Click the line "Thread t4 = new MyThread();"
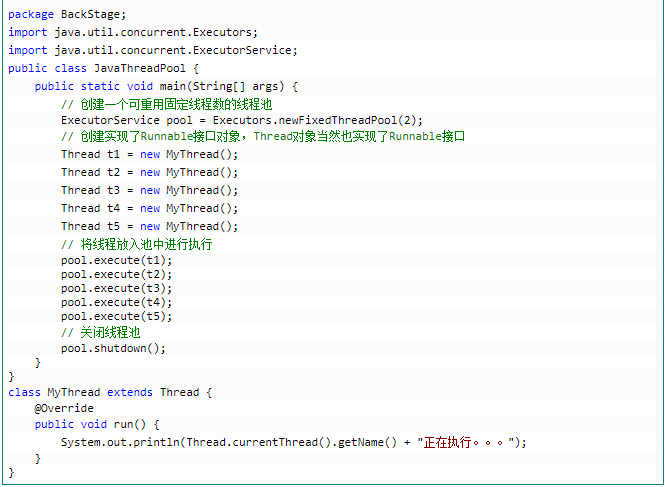 point(149,208)
